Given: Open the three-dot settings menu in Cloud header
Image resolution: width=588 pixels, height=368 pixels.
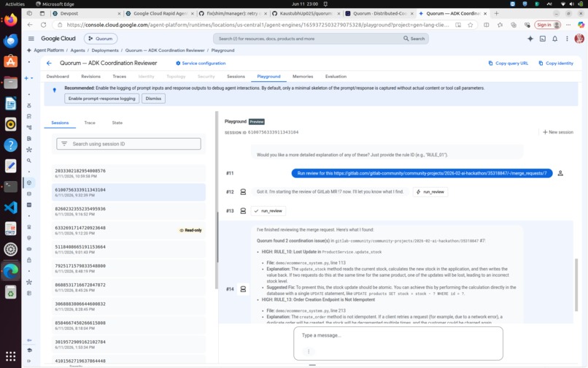Looking at the screenshot, I should pyautogui.click(x=567, y=38).
